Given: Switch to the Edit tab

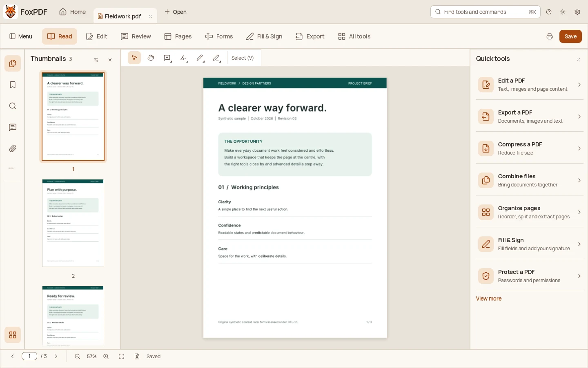Looking at the screenshot, I should point(97,36).
